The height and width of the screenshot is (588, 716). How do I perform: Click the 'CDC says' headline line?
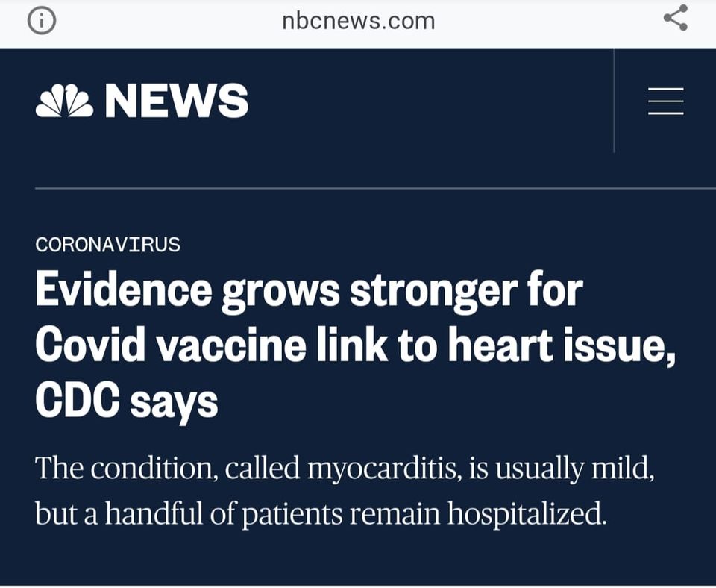127,401
